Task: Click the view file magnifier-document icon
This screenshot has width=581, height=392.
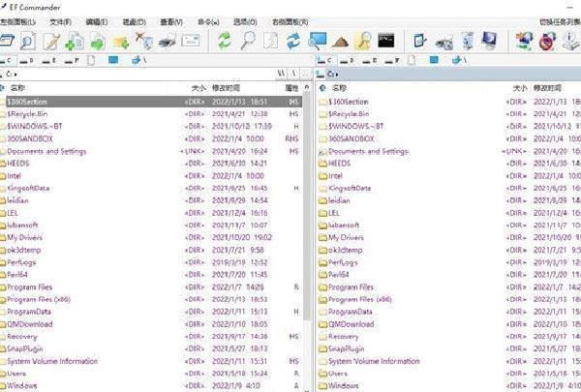Action: point(28,41)
